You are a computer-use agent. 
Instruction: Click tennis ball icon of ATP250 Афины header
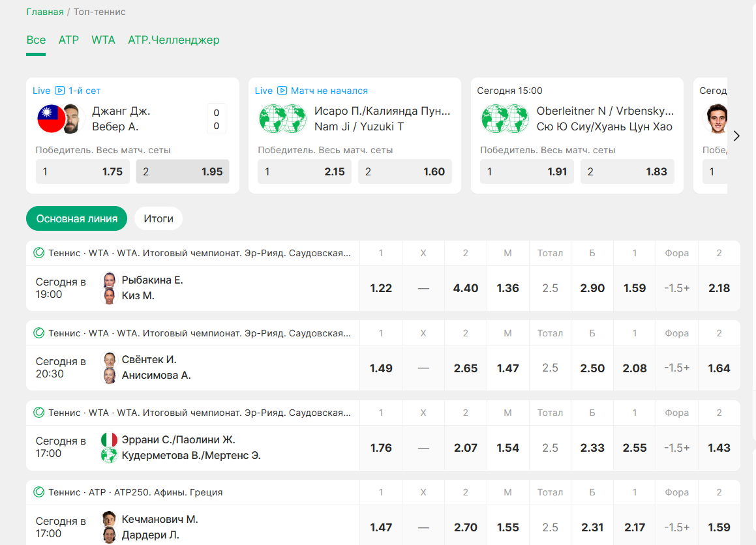[39, 492]
